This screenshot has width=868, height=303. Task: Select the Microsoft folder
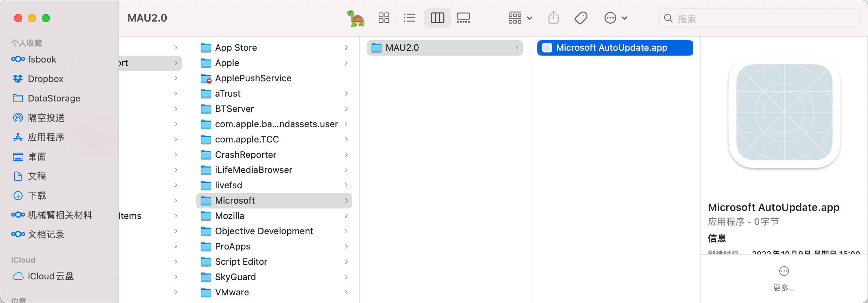click(274, 200)
